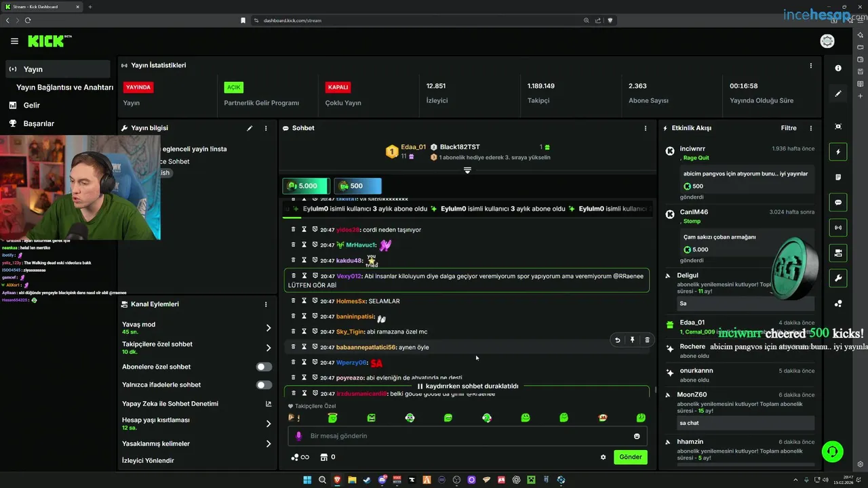Toggle the wrench channel actions icon in sidebar
The image size is (868, 488).
point(838,278)
